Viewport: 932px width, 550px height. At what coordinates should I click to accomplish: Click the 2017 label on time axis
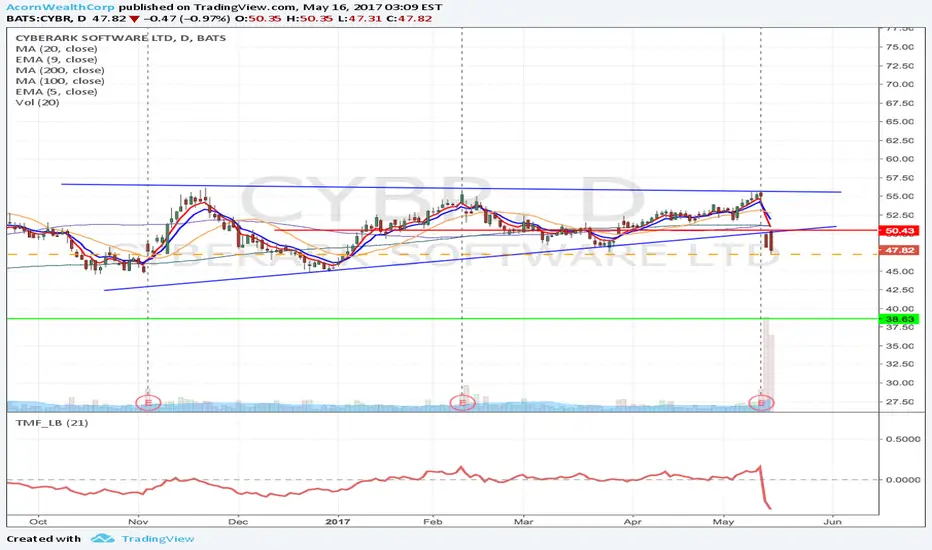point(338,521)
